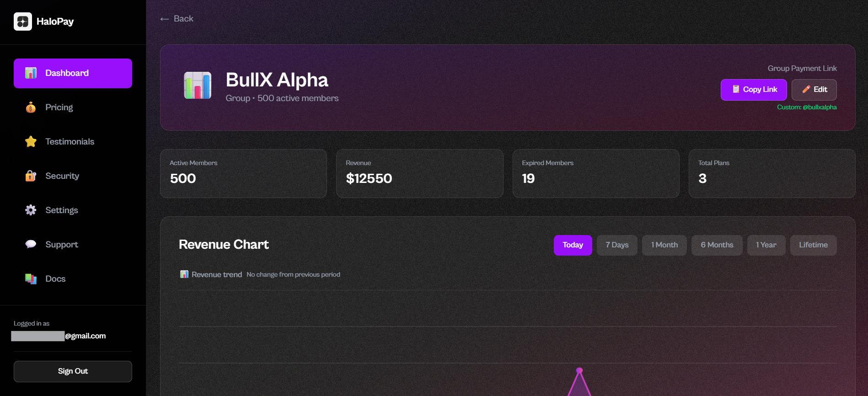Select the Today chart range

[573, 245]
